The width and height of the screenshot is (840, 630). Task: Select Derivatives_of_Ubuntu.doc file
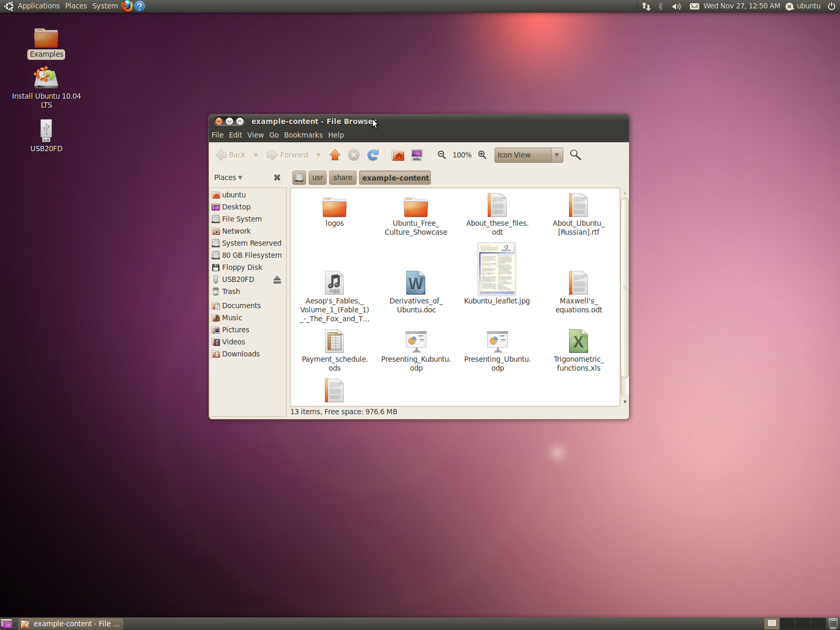tap(416, 283)
